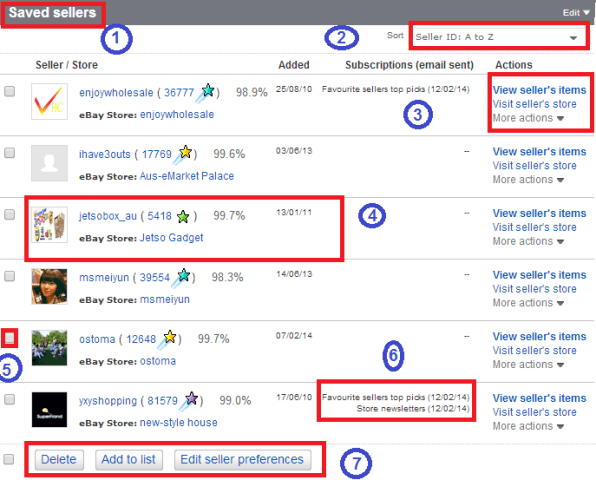Click the enjoywholesale seller logo thumbnail

[x=49, y=101]
